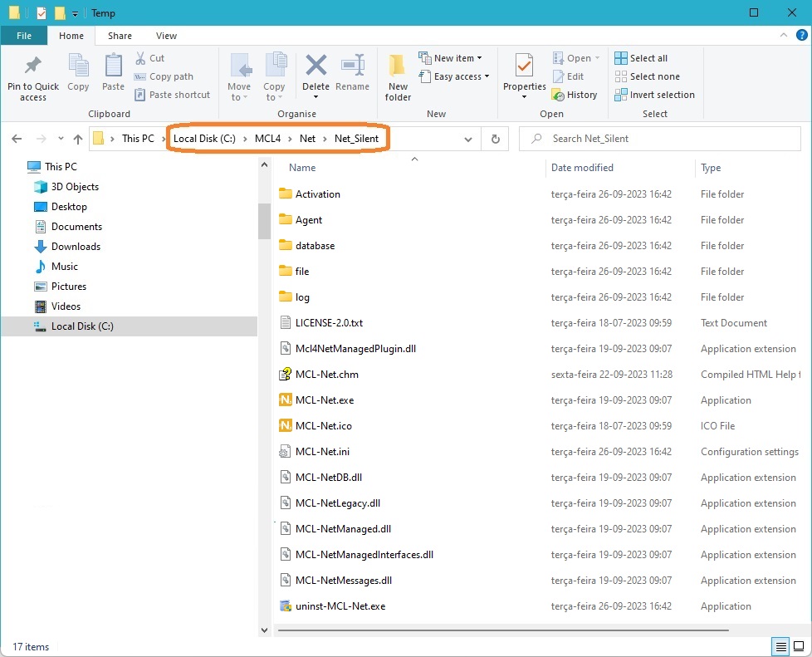
Task: Click Edit in the Open group
Action: tap(568, 76)
